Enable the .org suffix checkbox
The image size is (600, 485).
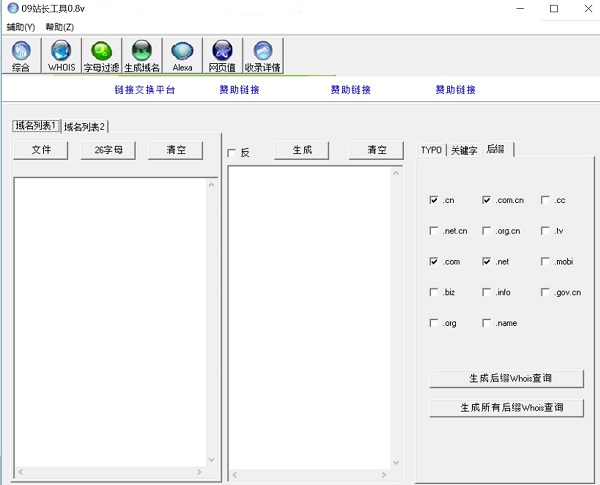click(x=434, y=323)
